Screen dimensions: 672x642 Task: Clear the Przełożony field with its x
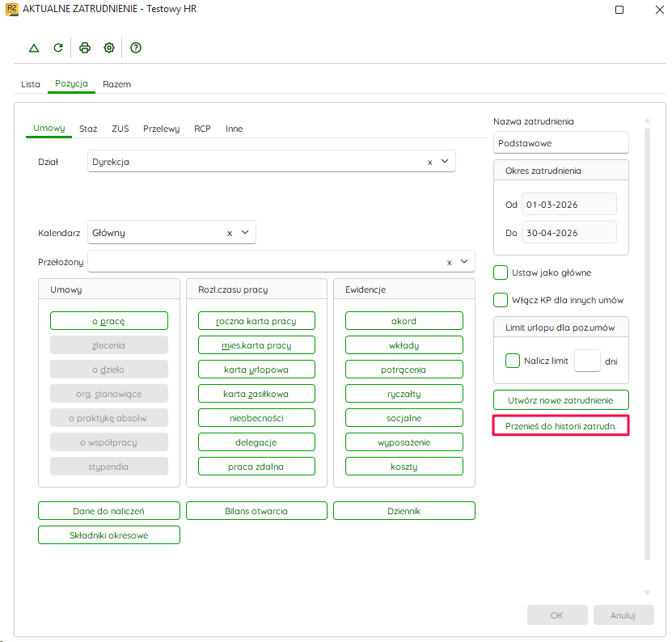tap(449, 263)
